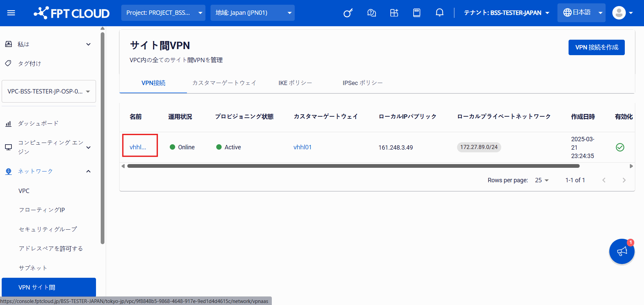The image size is (644, 305).
Task: Open the テナント BSS-TESTER-JAPAN dropdown
Action: (507, 13)
